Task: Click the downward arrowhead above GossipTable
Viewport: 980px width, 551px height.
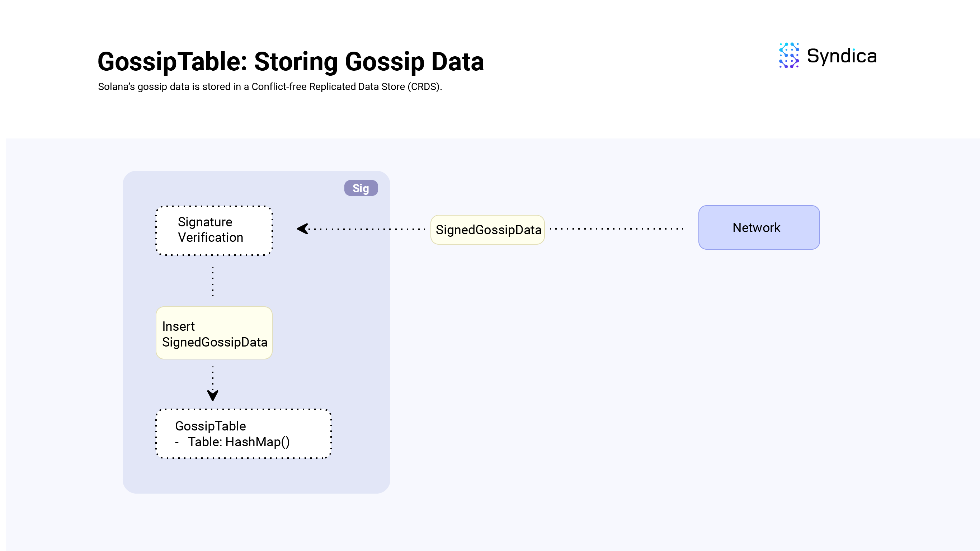Action: 212,396
